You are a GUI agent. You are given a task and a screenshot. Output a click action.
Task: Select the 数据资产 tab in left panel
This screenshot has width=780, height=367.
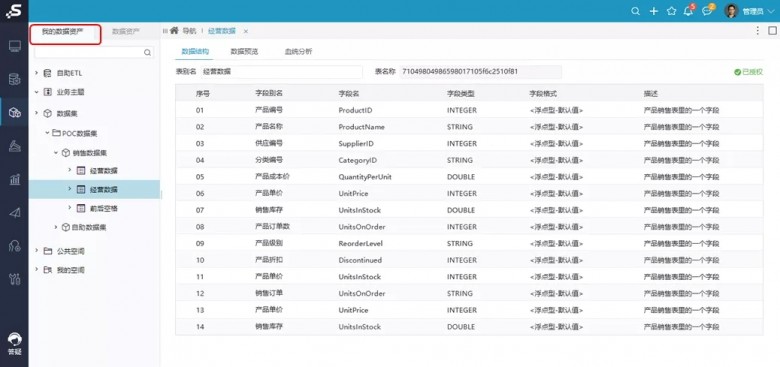pyautogui.click(x=126, y=31)
